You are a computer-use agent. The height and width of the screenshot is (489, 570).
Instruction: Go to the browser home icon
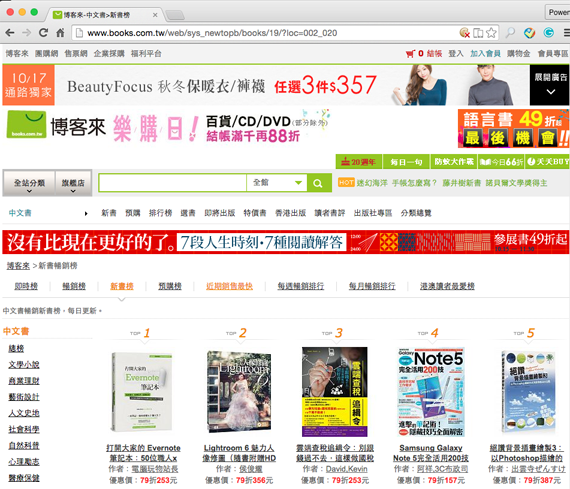click(x=60, y=33)
